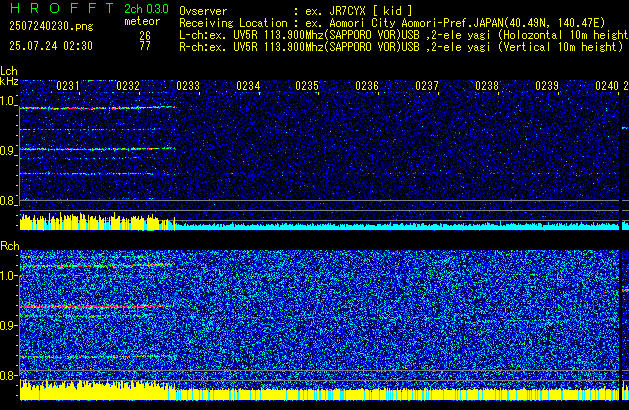Click the Rch 0.8 kHz axis label
The width and height of the screenshot is (629, 410).
pyautogui.click(x=8, y=375)
